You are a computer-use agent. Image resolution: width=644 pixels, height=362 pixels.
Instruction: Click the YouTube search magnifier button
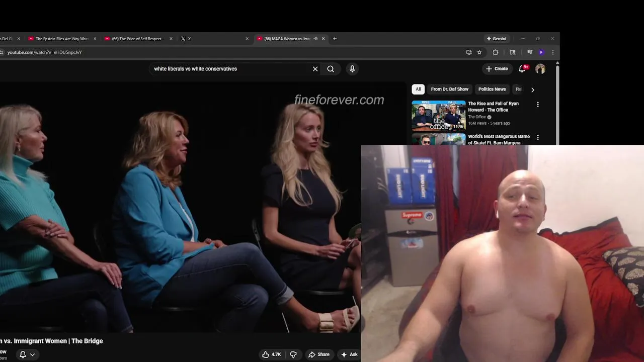pyautogui.click(x=331, y=69)
